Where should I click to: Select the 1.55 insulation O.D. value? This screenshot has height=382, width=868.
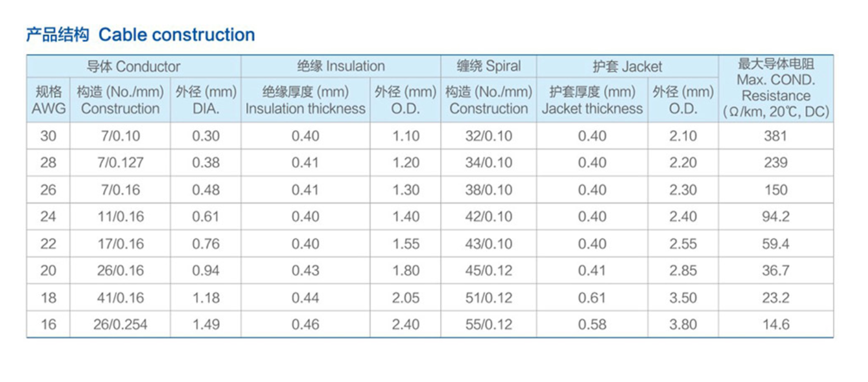406,244
